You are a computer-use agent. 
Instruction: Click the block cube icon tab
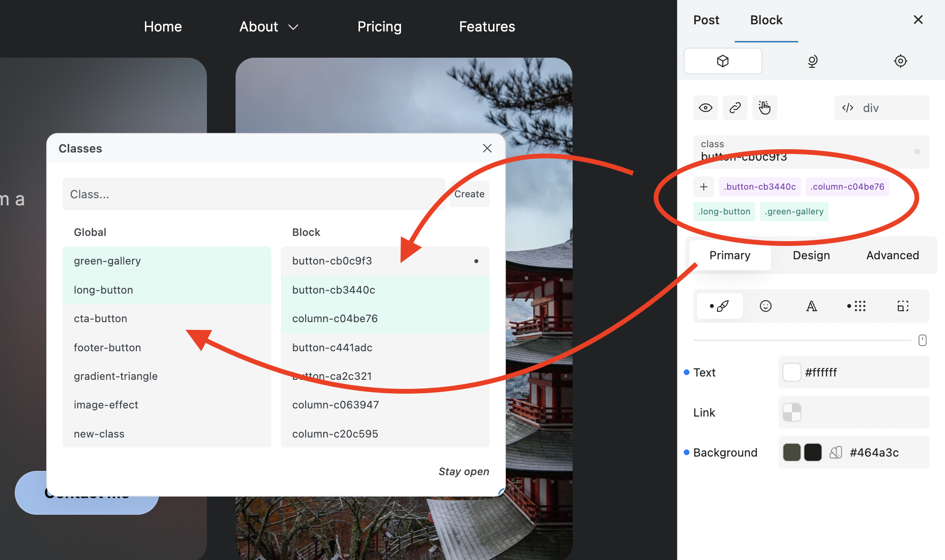point(723,61)
